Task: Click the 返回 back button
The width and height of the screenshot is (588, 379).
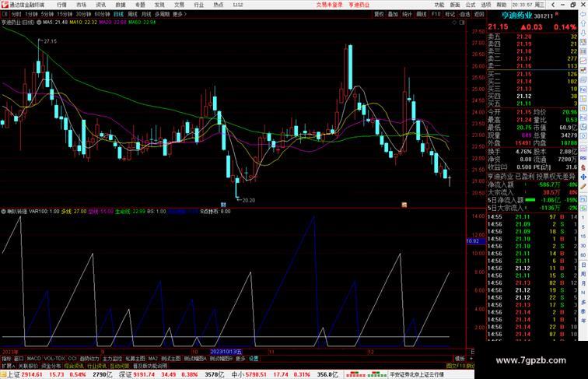Action: (479, 14)
